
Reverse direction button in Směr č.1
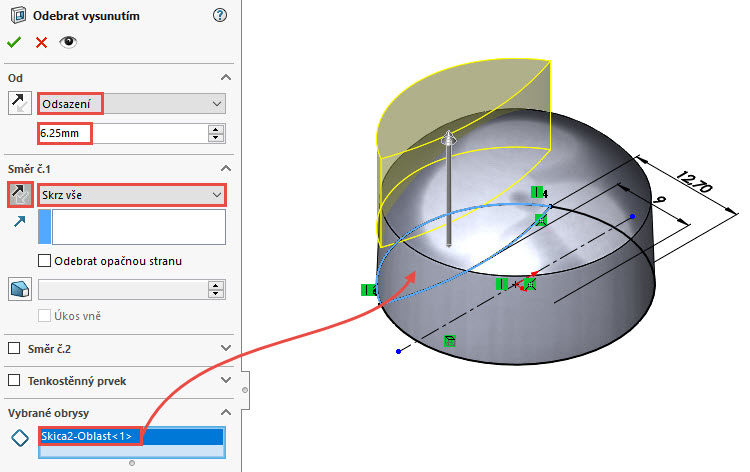click(20, 194)
